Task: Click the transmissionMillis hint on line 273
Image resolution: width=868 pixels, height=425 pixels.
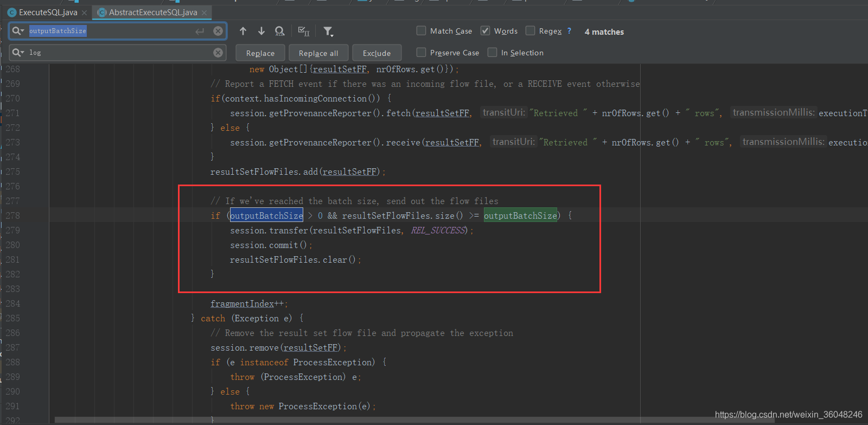Action: point(783,142)
